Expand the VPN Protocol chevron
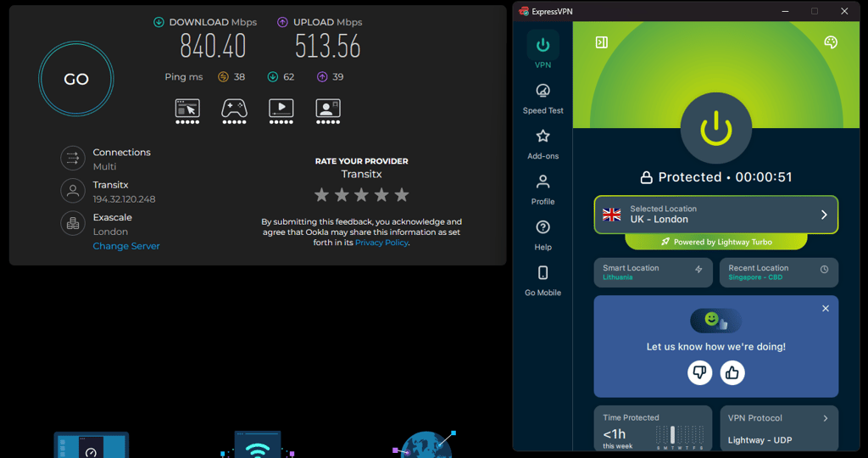This screenshot has height=458, width=868. tap(826, 418)
